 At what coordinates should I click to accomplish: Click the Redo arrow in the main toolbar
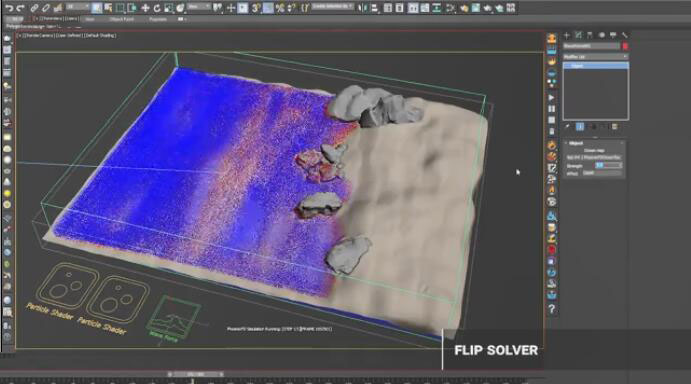point(20,8)
